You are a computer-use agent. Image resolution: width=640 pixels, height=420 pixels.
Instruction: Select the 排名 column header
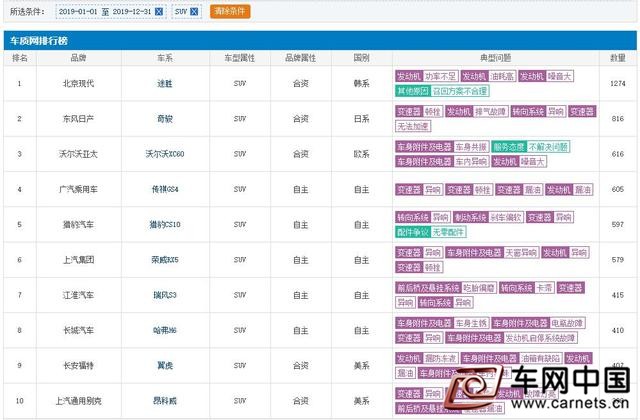point(20,58)
